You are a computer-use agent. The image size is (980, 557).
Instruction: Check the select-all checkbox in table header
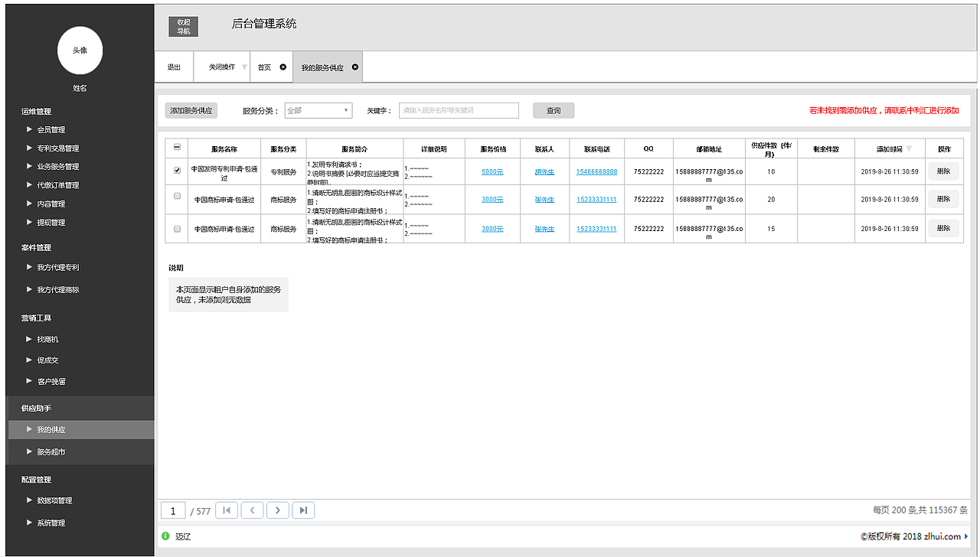click(175, 148)
